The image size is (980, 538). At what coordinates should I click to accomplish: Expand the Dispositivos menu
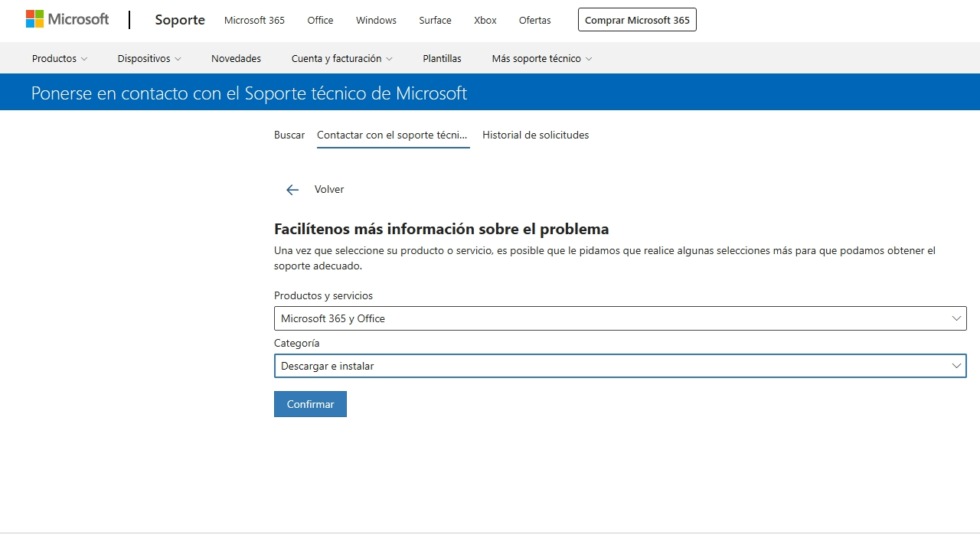coord(149,58)
